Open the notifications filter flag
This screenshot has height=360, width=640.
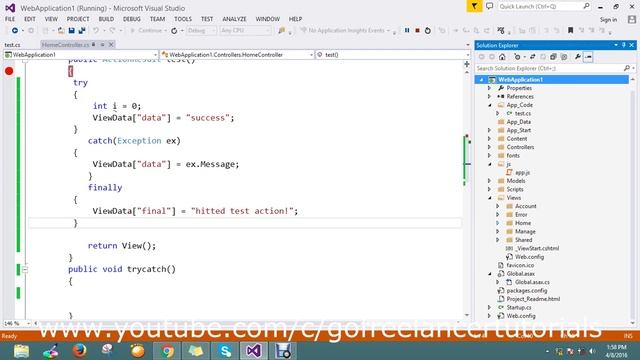474,6
